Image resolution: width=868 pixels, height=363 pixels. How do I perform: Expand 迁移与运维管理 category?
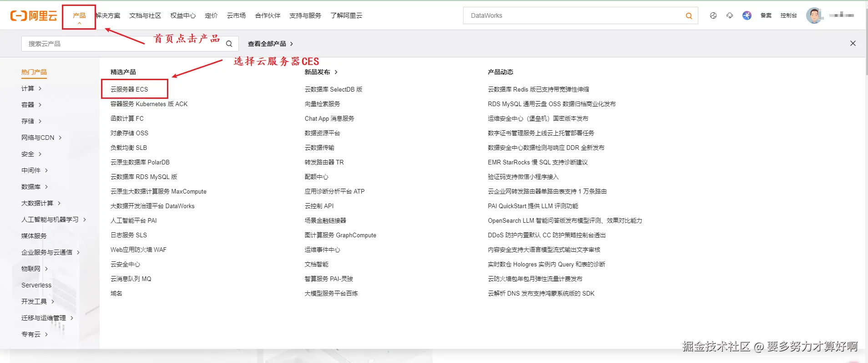pyautogui.click(x=47, y=318)
